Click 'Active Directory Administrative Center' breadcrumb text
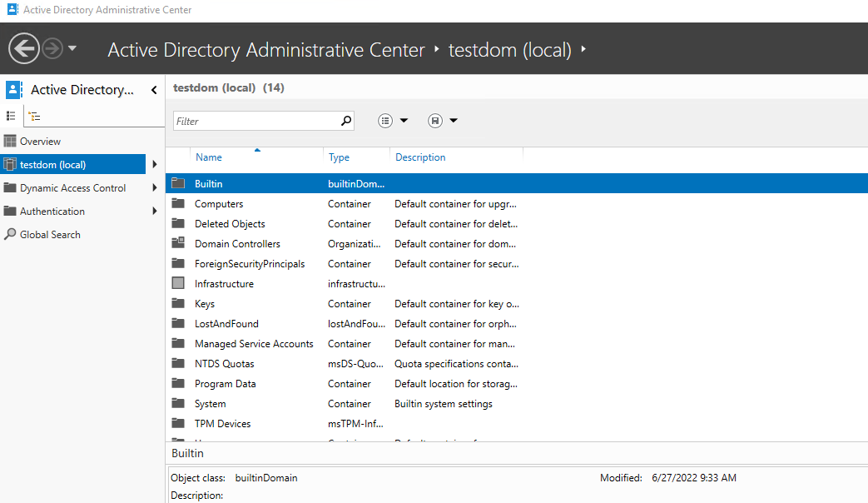868x503 pixels. [266, 50]
